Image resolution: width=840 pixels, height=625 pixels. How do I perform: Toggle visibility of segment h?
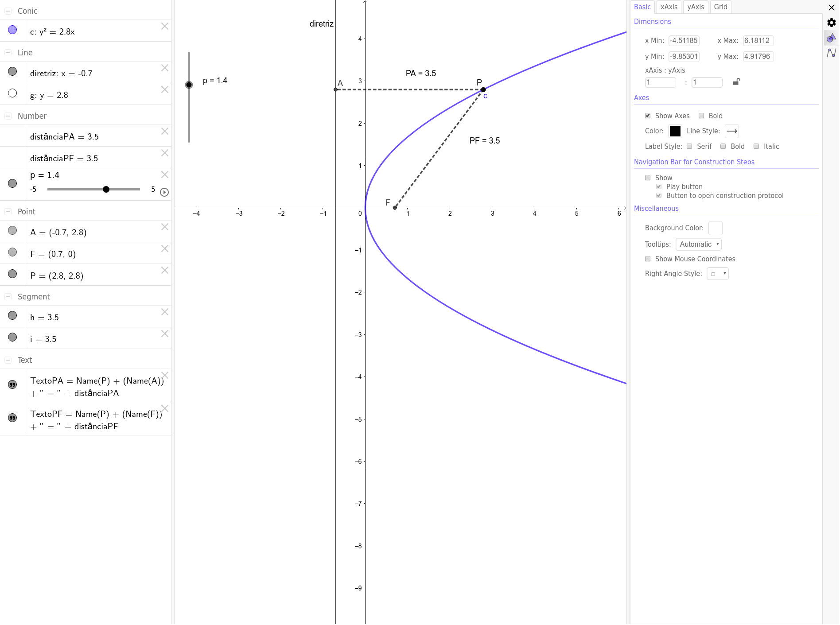[12, 315]
